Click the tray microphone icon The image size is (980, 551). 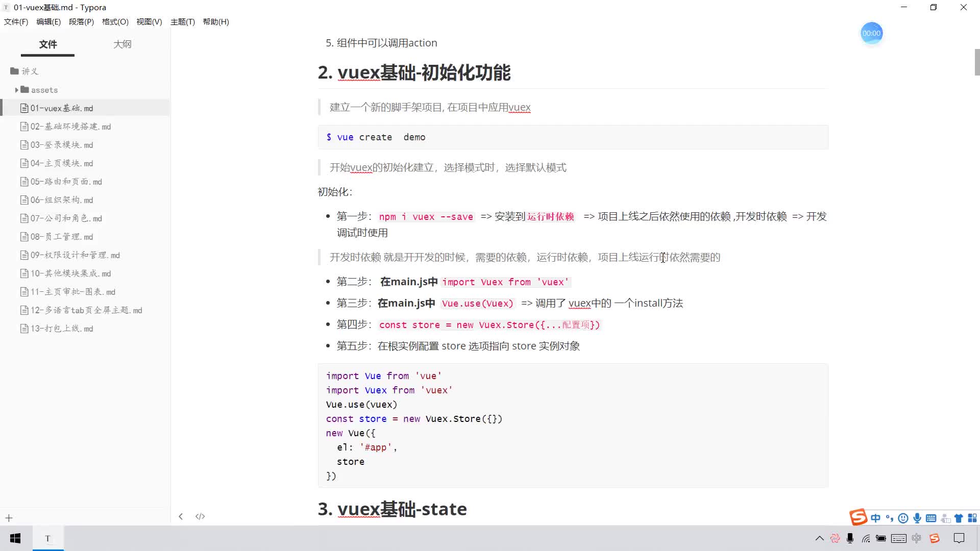tap(850, 538)
